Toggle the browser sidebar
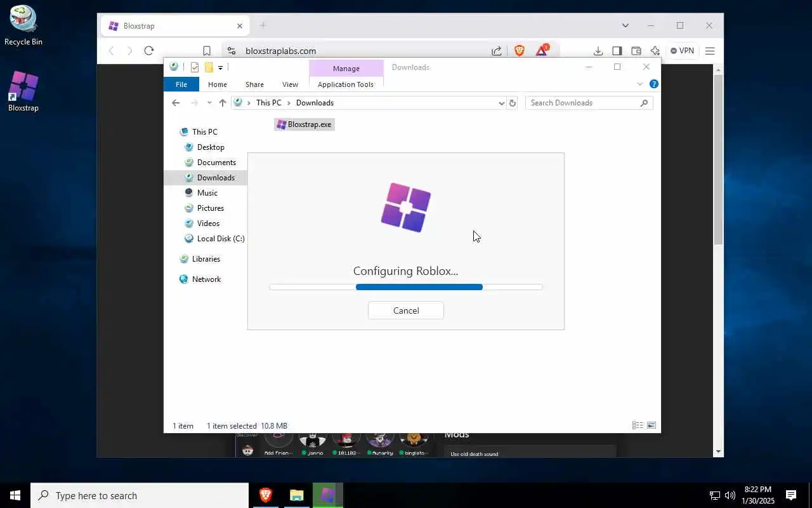The image size is (812, 508). coord(617,51)
